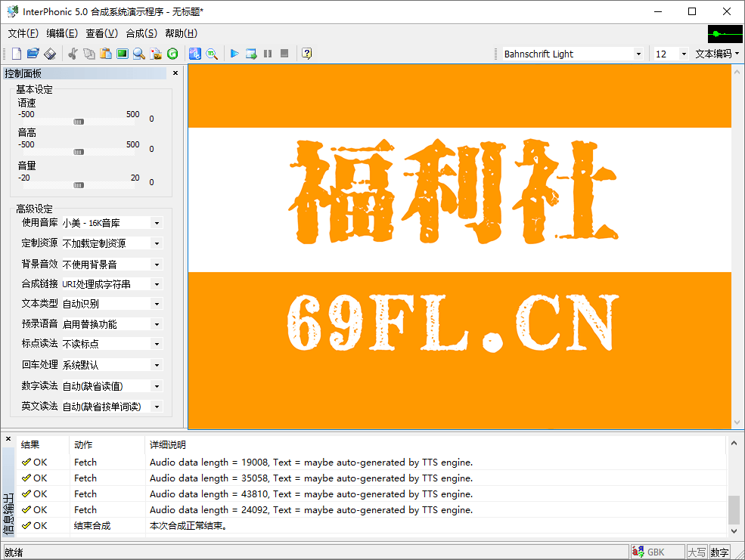Click the green screen toolbar icon
Viewport: 745px width, 560px height.
pos(122,54)
